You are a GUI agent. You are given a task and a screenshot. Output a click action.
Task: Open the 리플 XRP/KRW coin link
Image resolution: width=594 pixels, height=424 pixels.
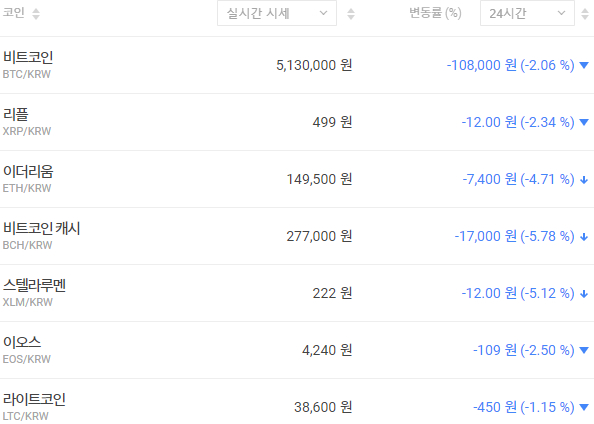pos(27,122)
